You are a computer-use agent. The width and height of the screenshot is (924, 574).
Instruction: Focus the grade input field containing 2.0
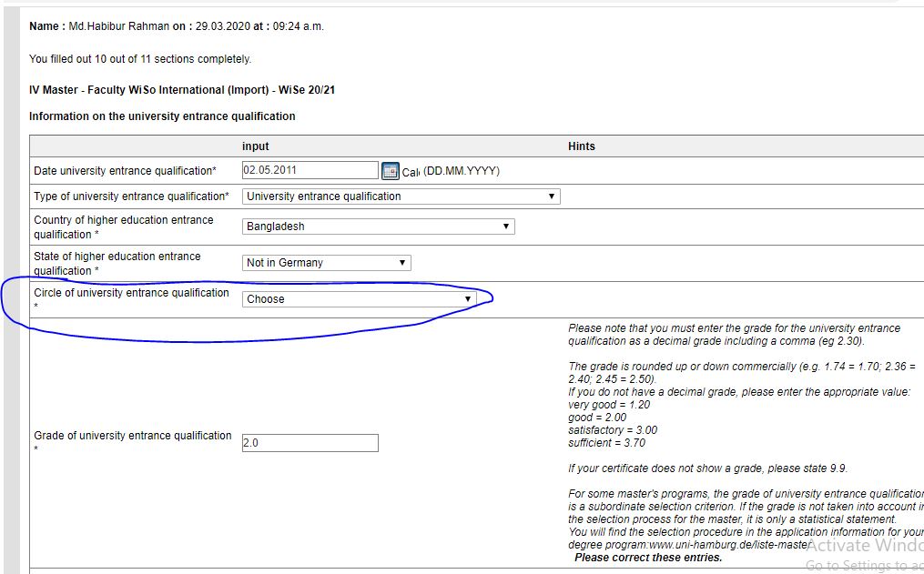tap(310, 443)
